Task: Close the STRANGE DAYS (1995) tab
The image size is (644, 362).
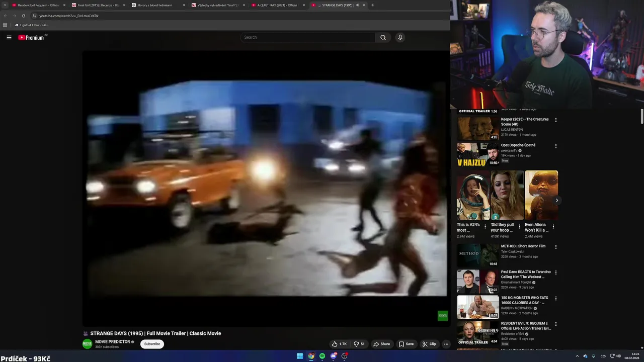Action: click(363, 5)
